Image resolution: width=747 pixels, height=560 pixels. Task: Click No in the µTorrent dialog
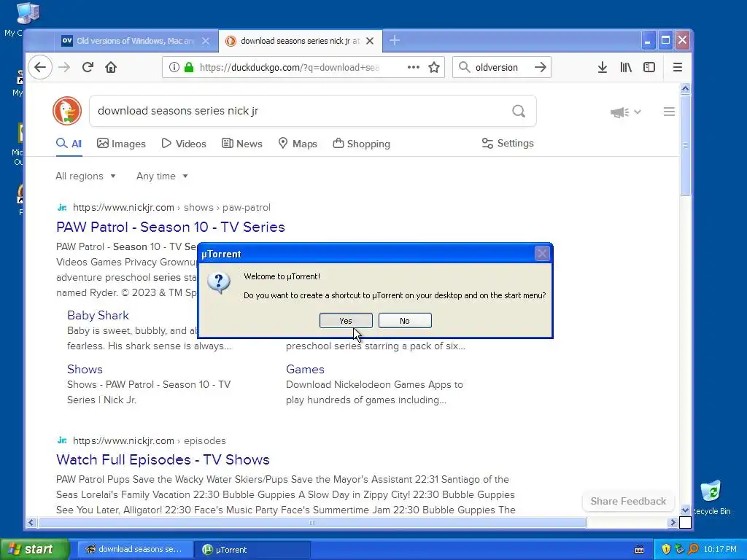405,321
